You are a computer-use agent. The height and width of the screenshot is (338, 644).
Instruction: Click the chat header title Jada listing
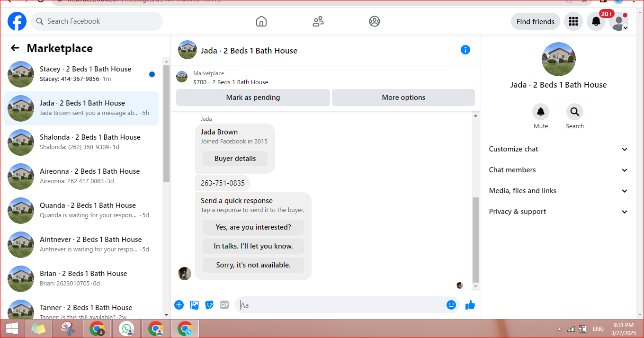(249, 51)
